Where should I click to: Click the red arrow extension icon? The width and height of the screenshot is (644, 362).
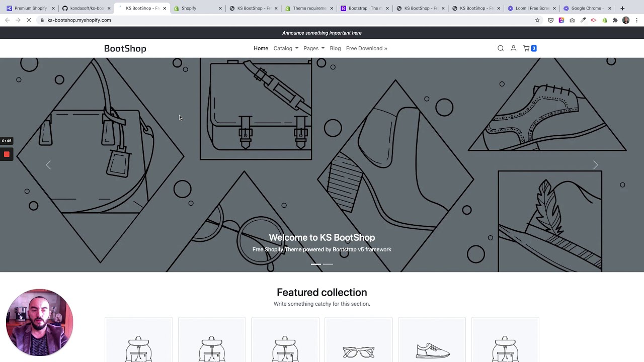(594, 20)
